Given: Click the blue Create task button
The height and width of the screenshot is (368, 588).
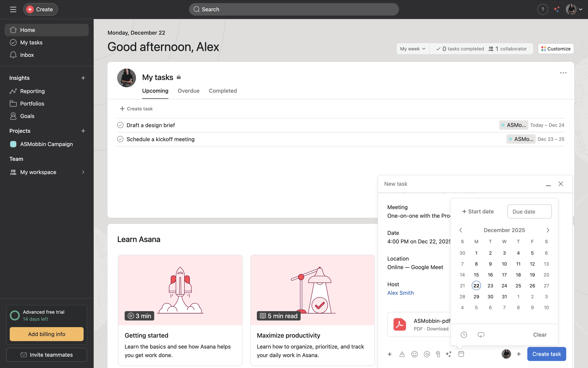Looking at the screenshot, I should tap(547, 354).
